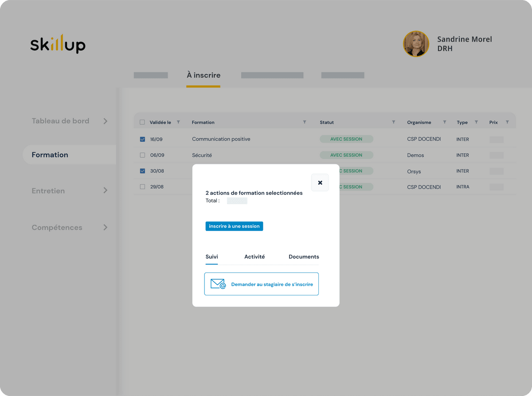
Task: Check the 06/09 Sécurité row checkbox
Action: click(142, 155)
